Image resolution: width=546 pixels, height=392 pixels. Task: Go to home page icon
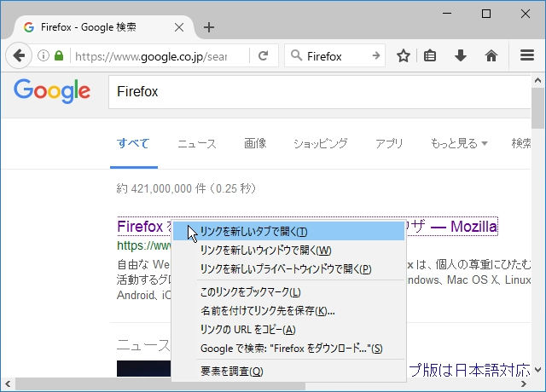pyautogui.click(x=491, y=55)
